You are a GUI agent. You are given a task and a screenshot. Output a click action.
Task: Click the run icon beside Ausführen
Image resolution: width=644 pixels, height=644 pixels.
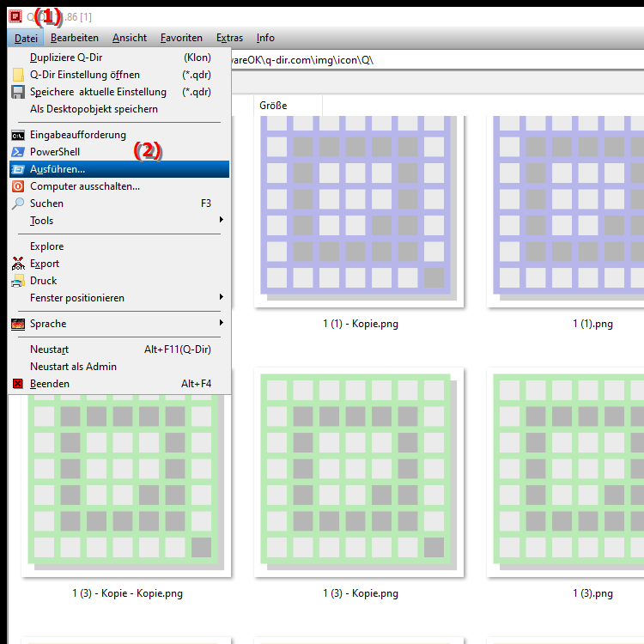[x=18, y=169]
